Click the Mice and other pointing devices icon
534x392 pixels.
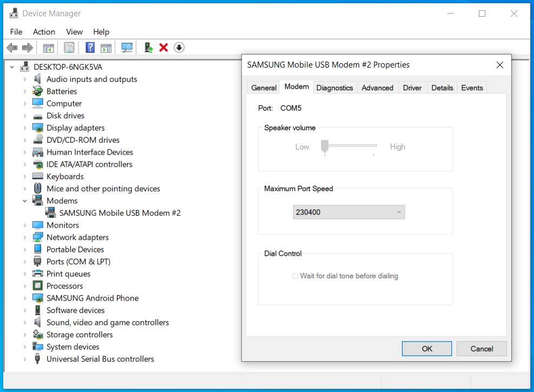point(37,188)
